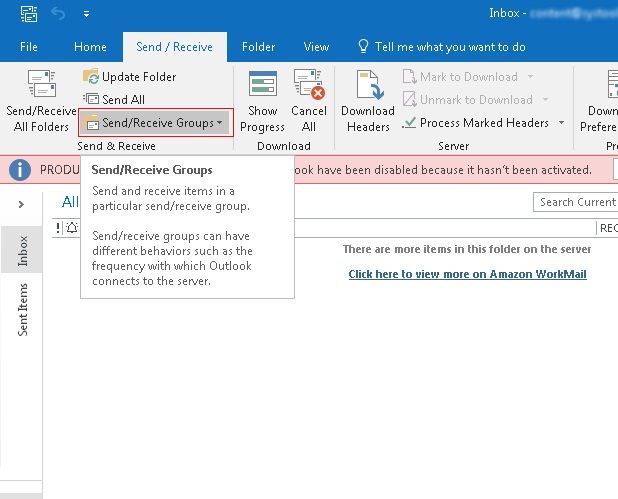The height and width of the screenshot is (499, 618).
Task: Open Customize Quick Access Toolbar dropdown
Action: click(86, 15)
